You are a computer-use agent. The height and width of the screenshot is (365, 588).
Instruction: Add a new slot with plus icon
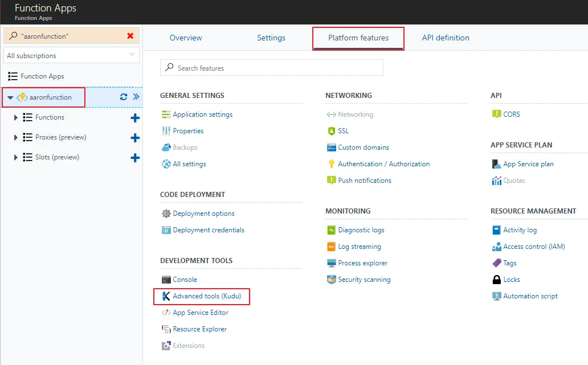click(x=135, y=157)
